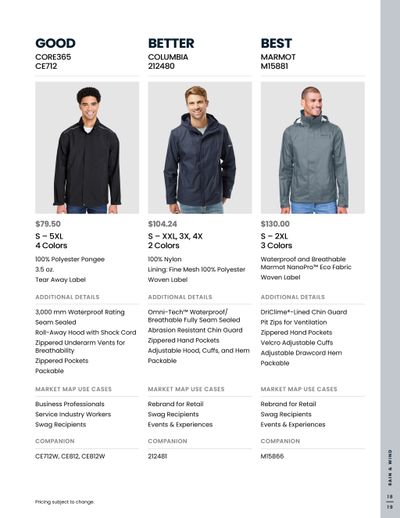Screen dimensions: 400x518
Task: Click the $79.50 price
Action: [48, 224]
